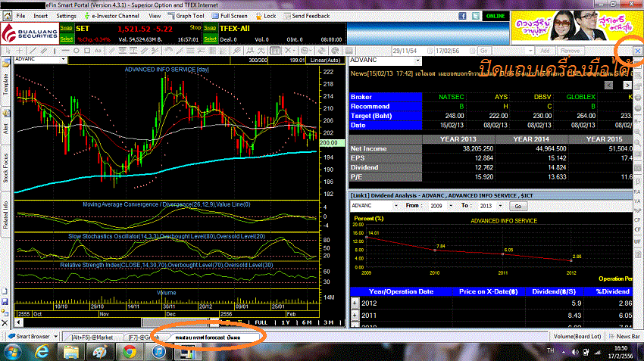Open the File menu
Viewport: 644px width, 361px height.
[x=20, y=16]
